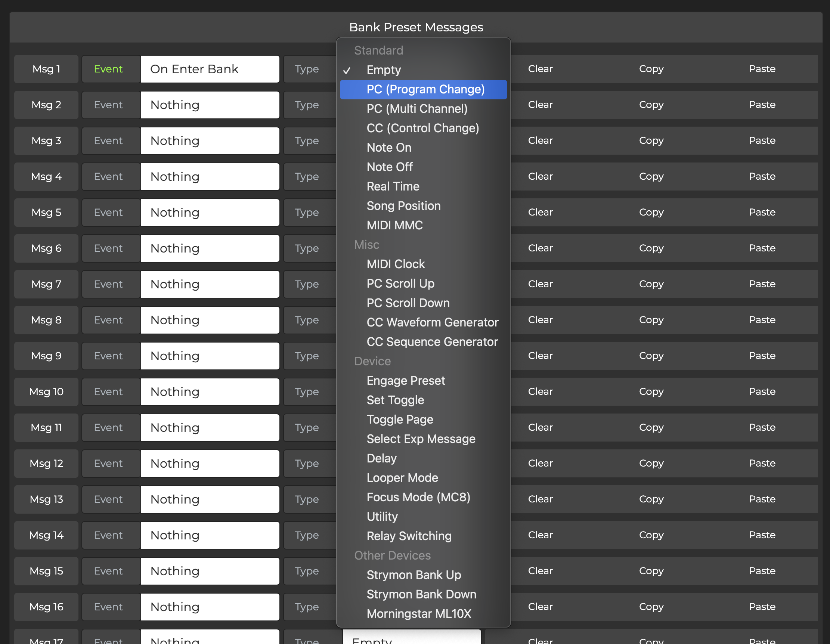Paste into Msg 8

[762, 319]
